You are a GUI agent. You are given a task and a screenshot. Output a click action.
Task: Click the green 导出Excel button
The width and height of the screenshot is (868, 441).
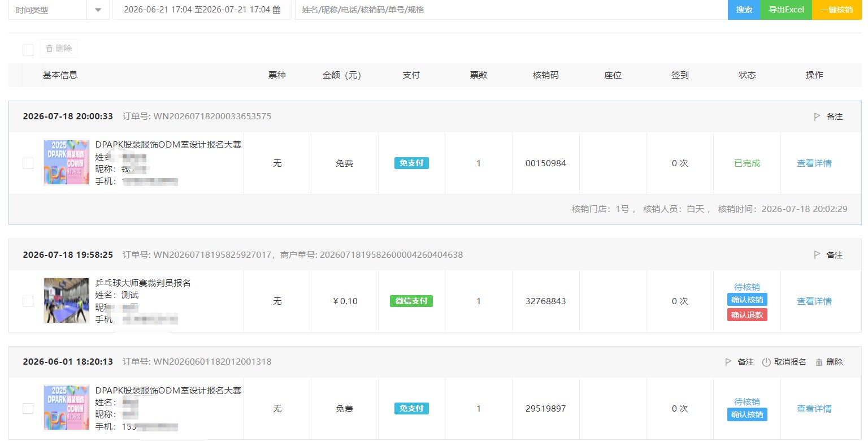tap(786, 10)
